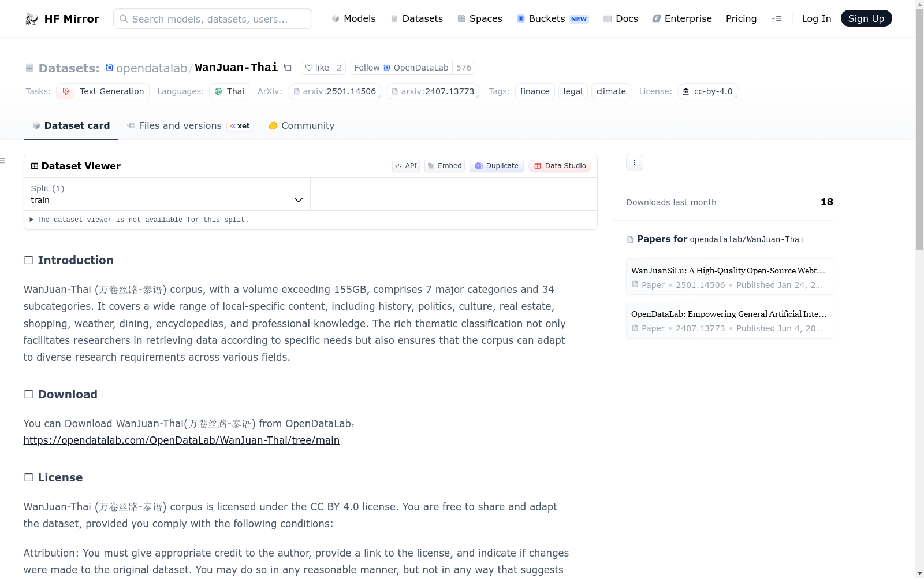Open Docs in the top navigation
924x578 pixels.
[x=621, y=18]
